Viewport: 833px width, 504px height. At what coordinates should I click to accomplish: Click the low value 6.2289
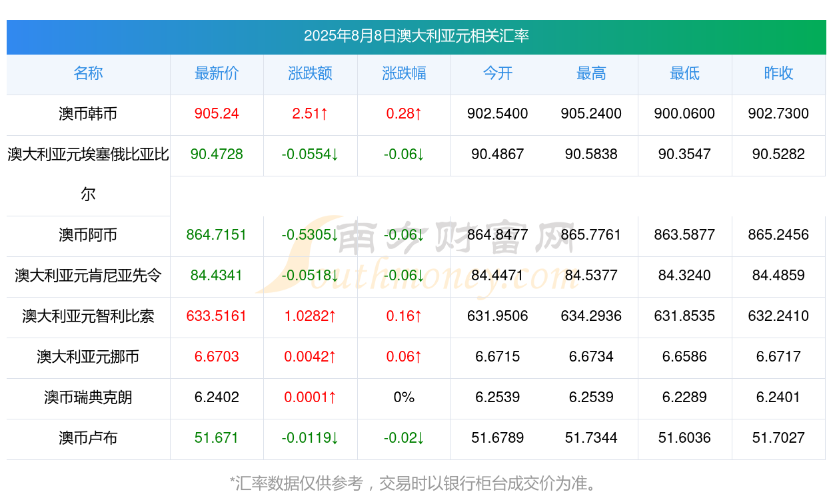point(684,397)
